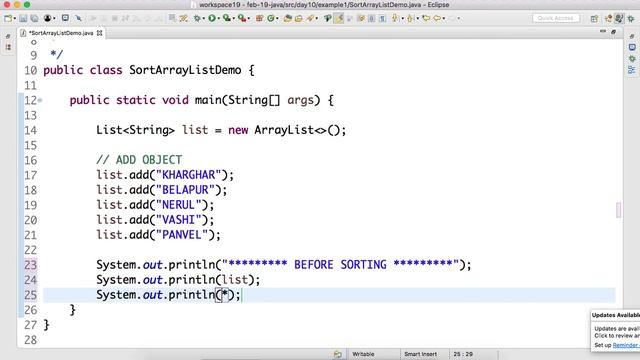Click the BEFORE SORTING string on line 23
This screenshot has height=360, width=640.
(x=340, y=264)
